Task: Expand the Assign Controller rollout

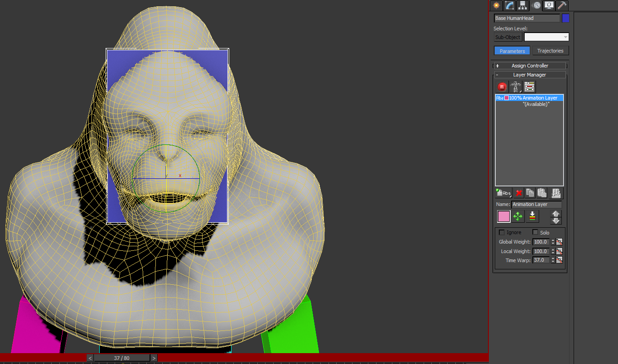Action: point(530,66)
